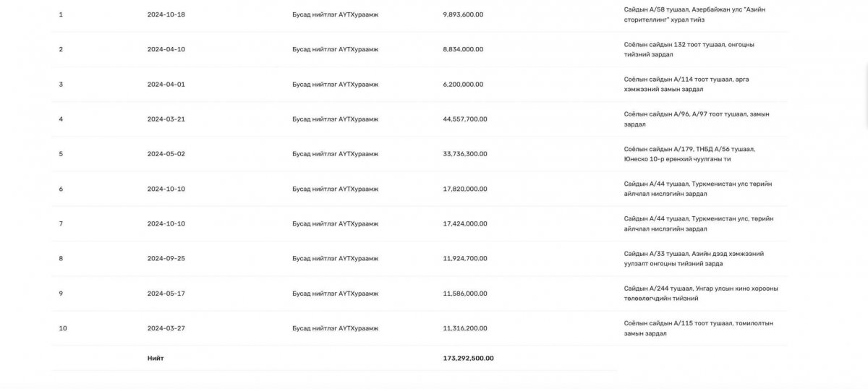Screen dimensions: 868x389
Task: Click the date 2024-03-27 in row 10
Action: click(x=166, y=328)
